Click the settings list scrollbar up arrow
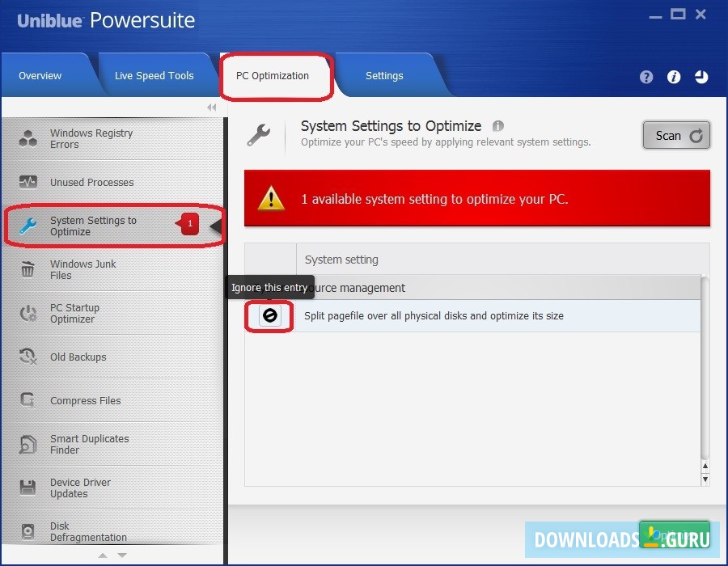The height and width of the screenshot is (566, 728). pos(705,467)
